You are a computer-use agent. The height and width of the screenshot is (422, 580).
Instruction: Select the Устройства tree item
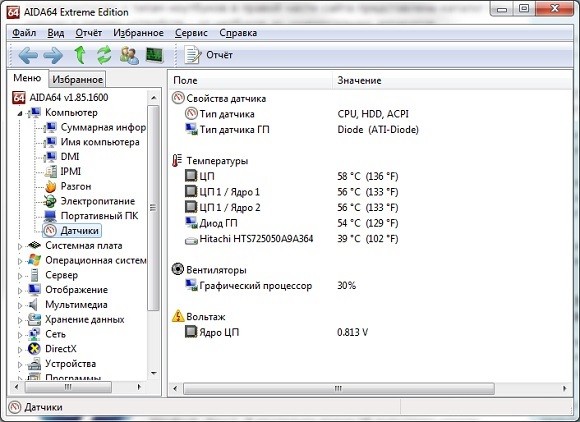click(71, 364)
